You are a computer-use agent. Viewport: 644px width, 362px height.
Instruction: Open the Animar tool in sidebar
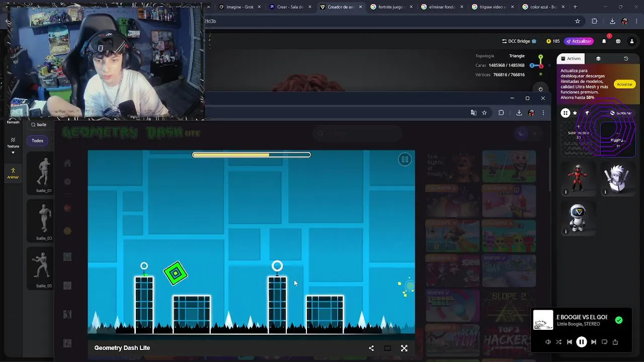click(13, 173)
